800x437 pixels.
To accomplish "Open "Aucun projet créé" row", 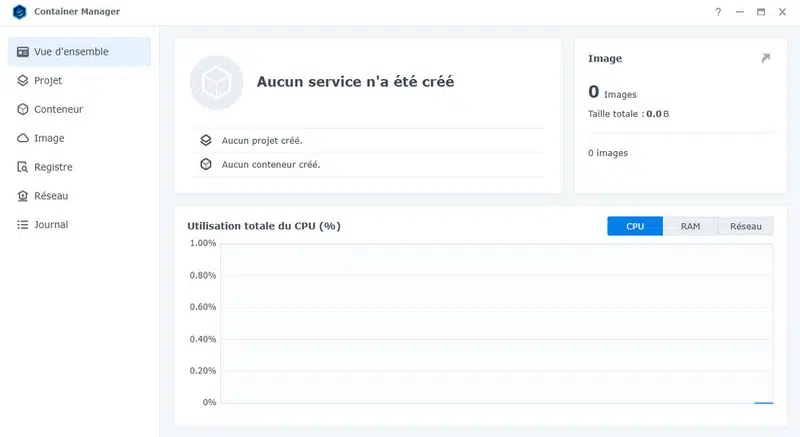I will 261,141.
